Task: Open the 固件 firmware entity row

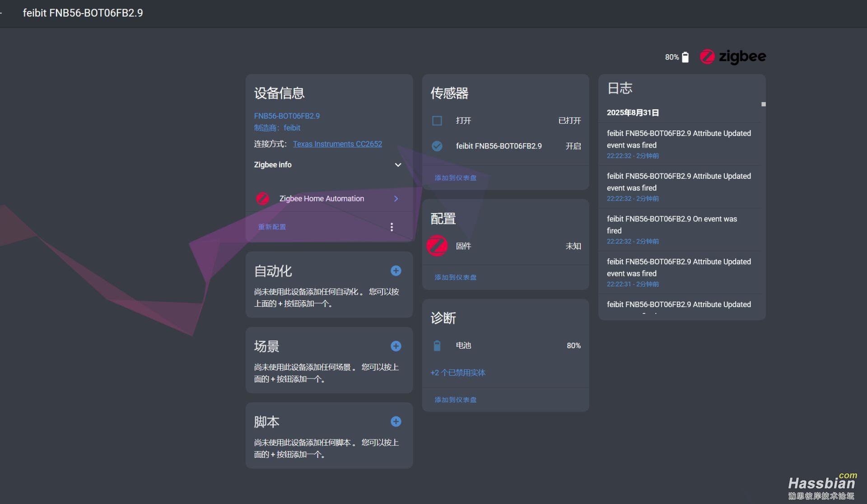Action: pos(506,246)
